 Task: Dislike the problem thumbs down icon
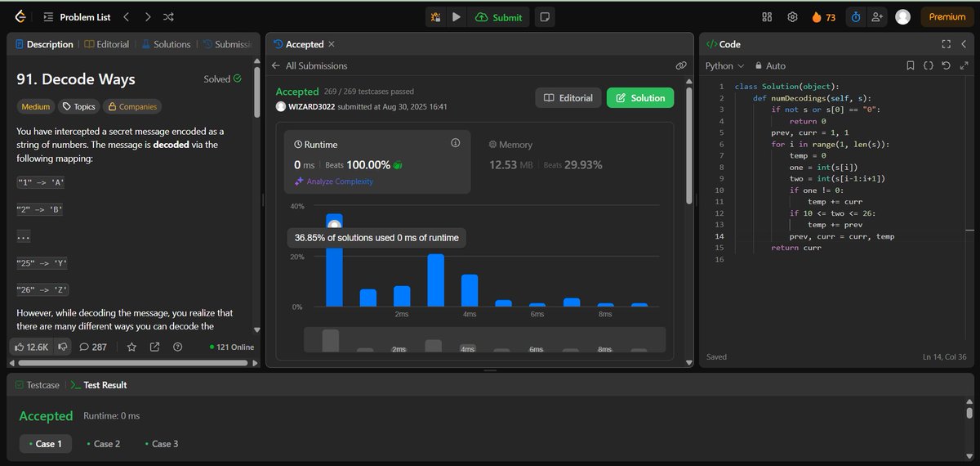pos(61,347)
